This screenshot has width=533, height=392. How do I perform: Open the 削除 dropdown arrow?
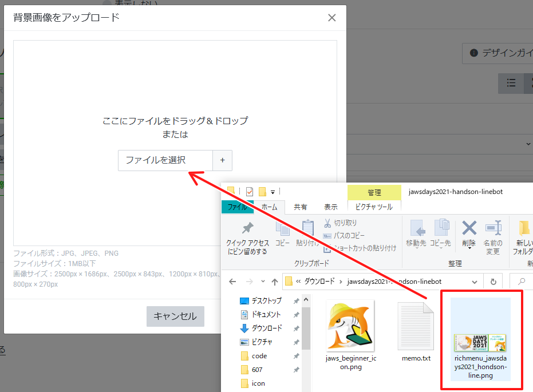click(x=469, y=248)
